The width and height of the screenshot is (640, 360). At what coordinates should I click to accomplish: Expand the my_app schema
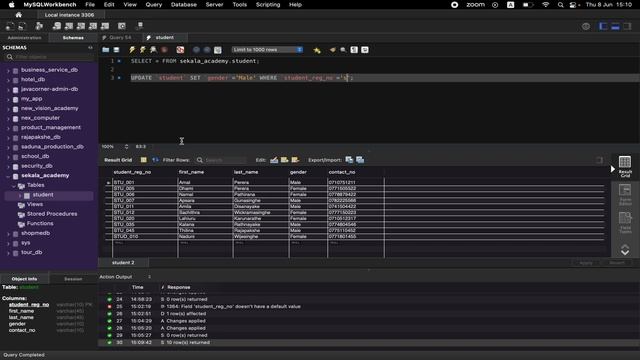[8, 99]
